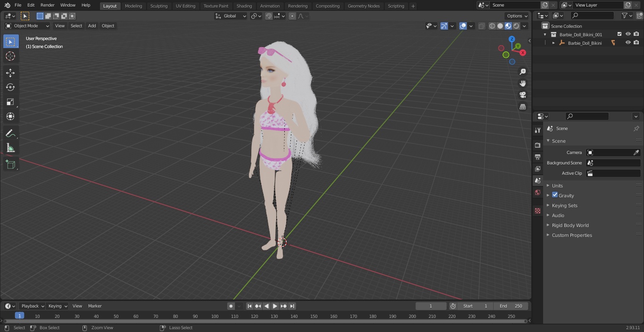Disable Barbie_Doll_Bikini object in renders
This screenshot has height=332, width=644.
636,43
